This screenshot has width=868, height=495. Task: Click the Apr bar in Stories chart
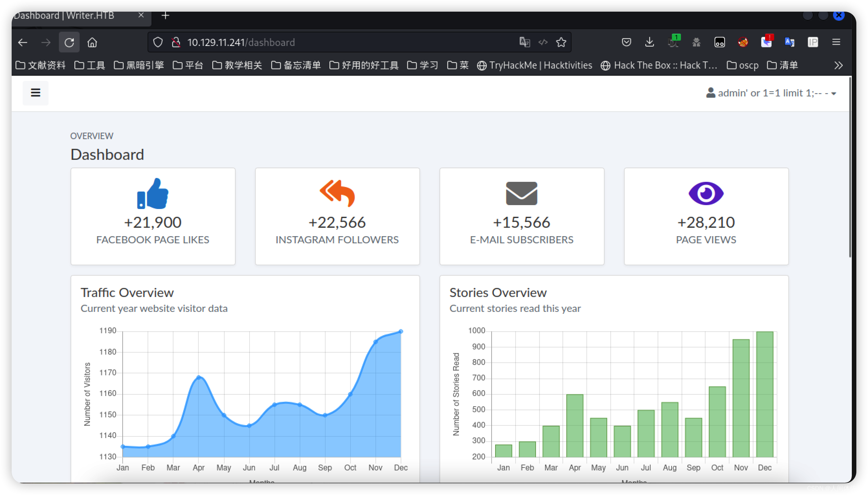(x=574, y=426)
